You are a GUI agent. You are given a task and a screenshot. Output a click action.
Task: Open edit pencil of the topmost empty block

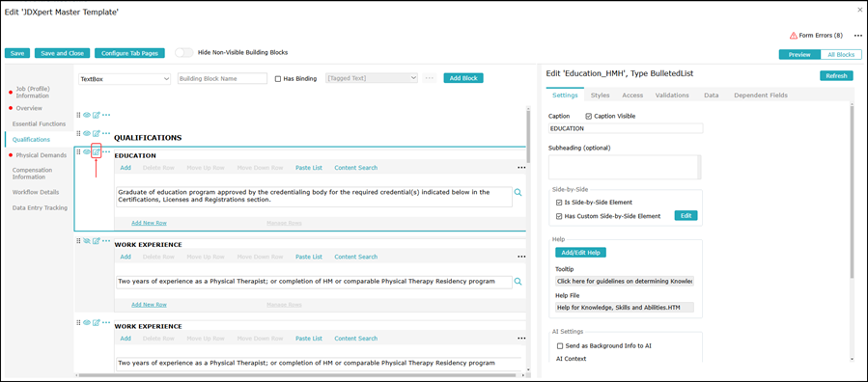(97, 115)
